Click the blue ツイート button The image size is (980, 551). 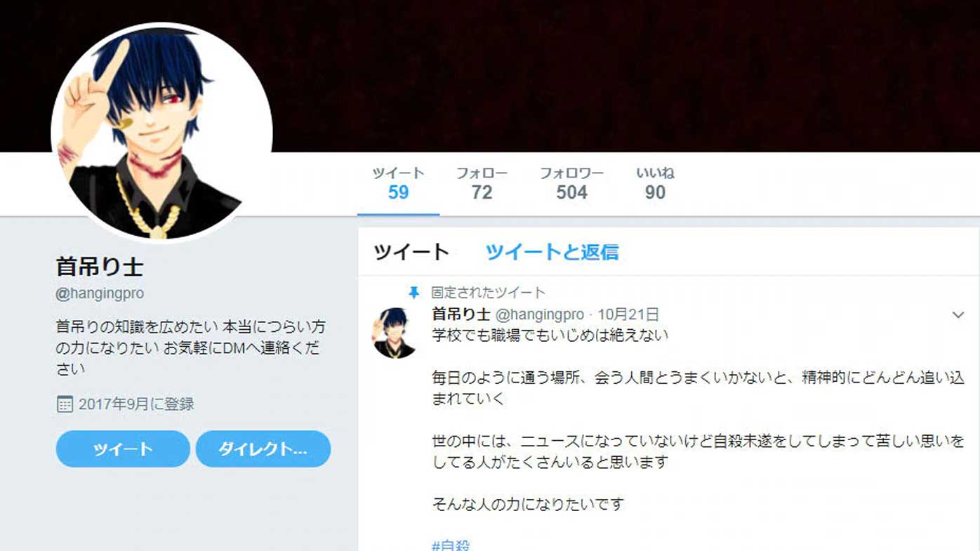tap(123, 449)
